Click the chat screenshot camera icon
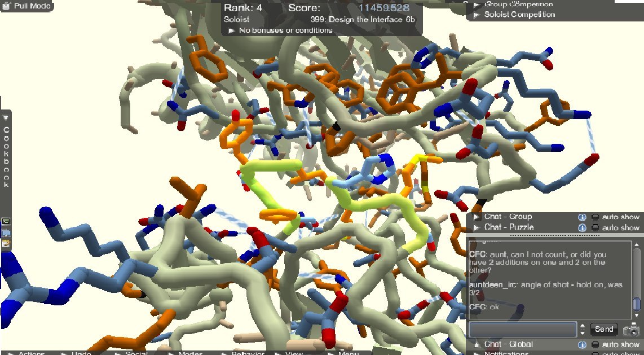Image resolution: width=644 pixels, height=355 pixels. [631, 330]
